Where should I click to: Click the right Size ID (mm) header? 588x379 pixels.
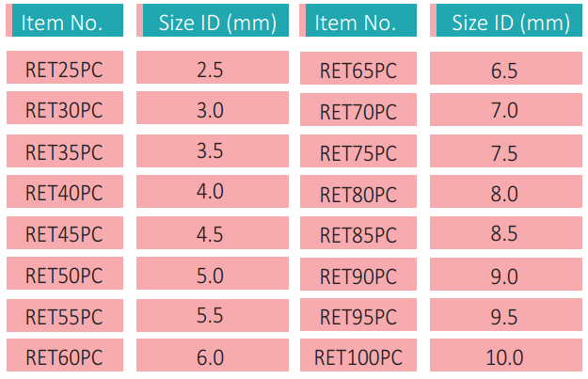pyautogui.click(x=504, y=22)
